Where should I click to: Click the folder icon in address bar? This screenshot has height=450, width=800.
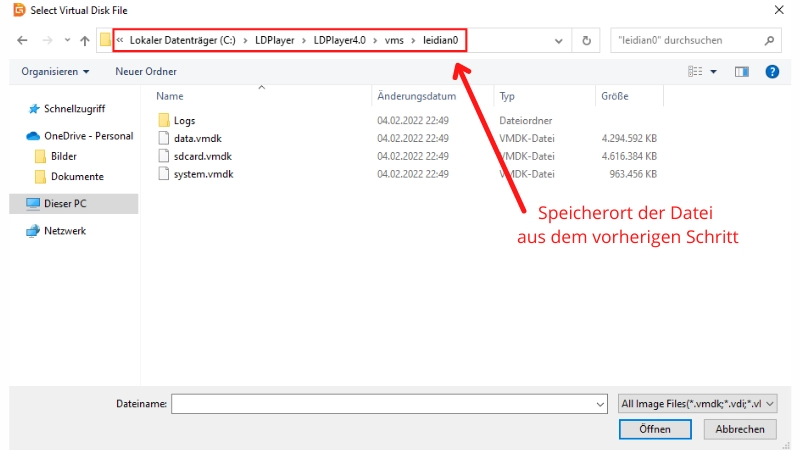point(105,40)
